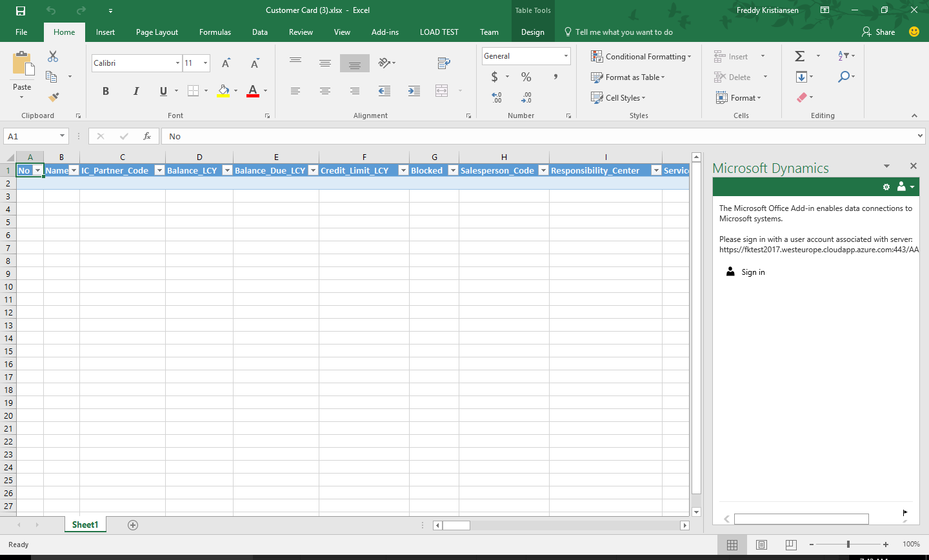929x560 pixels.
Task: Click the AutoSum sigma icon
Action: point(799,56)
